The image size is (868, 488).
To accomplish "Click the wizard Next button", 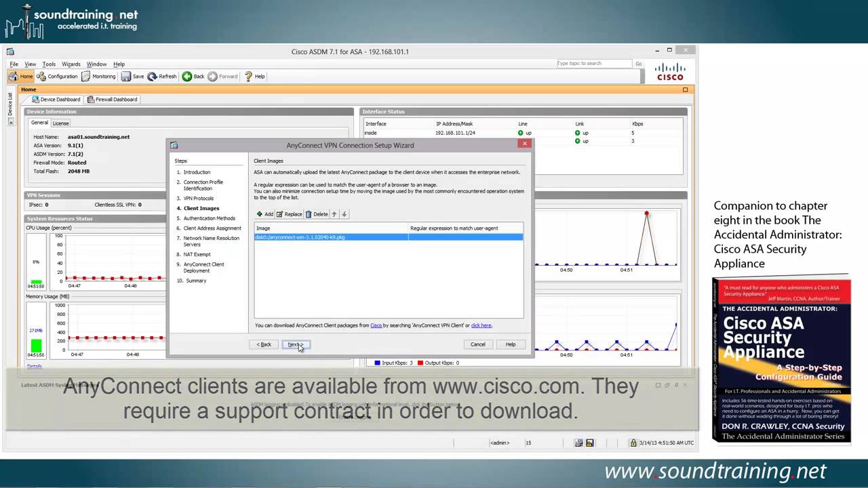I will [x=295, y=344].
